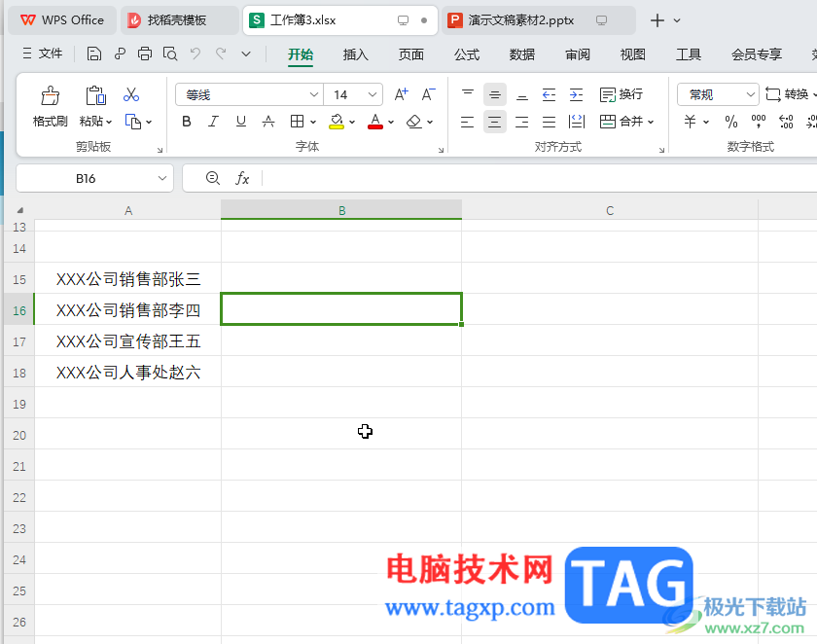Toggle Underline formatting

point(241,122)
